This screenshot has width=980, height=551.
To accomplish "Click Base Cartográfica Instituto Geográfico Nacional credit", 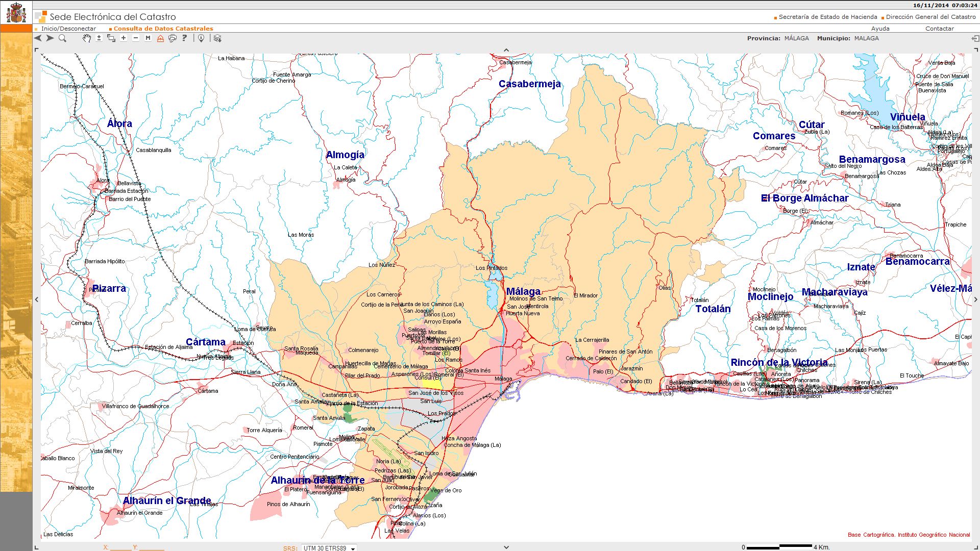I will (x=909, y=535).
